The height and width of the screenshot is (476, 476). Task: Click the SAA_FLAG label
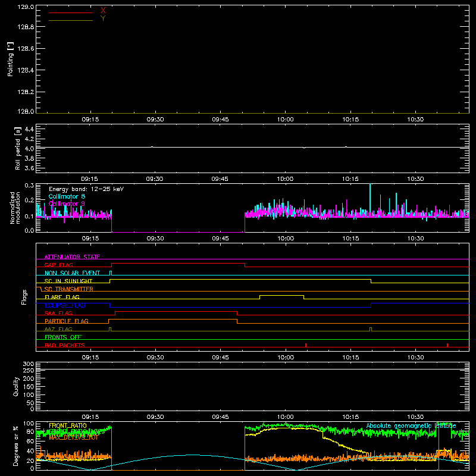pos(58,314)
